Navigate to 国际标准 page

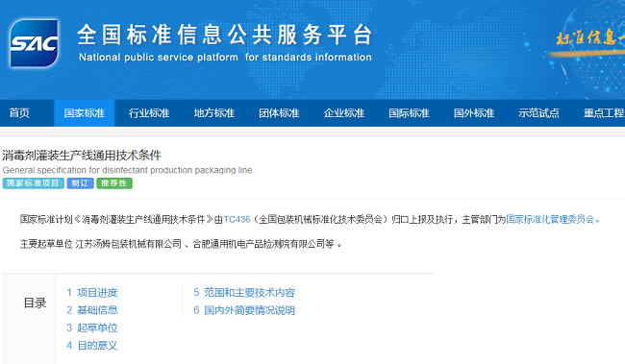[x=409, y=113]
